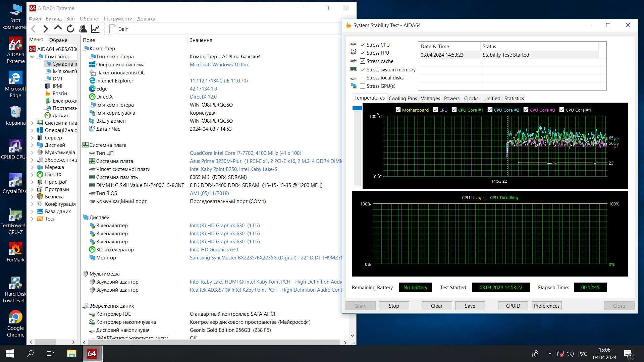Viewport: 644px width, 362px height.
Task: Click the Up arrow toolbar icon
Action: pyautogui.click(x=58, y=28)
